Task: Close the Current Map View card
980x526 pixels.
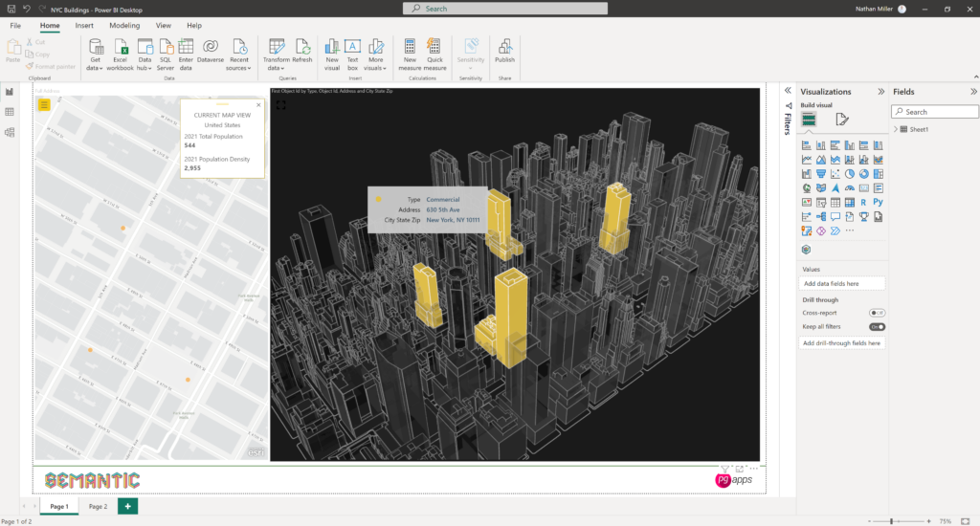Action: click(x=258, y=105)
